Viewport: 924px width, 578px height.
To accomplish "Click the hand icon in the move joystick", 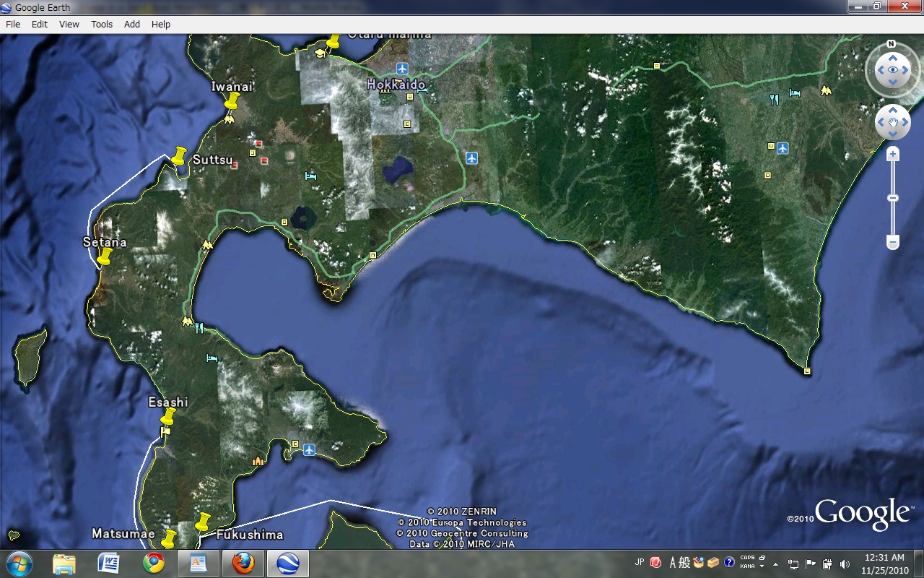I will tap(893, 123).
